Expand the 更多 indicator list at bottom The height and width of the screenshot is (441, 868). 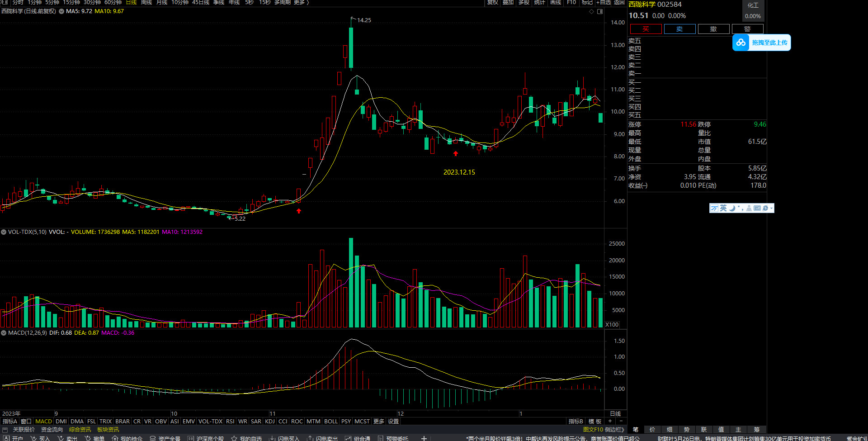[x=378, y=421]
